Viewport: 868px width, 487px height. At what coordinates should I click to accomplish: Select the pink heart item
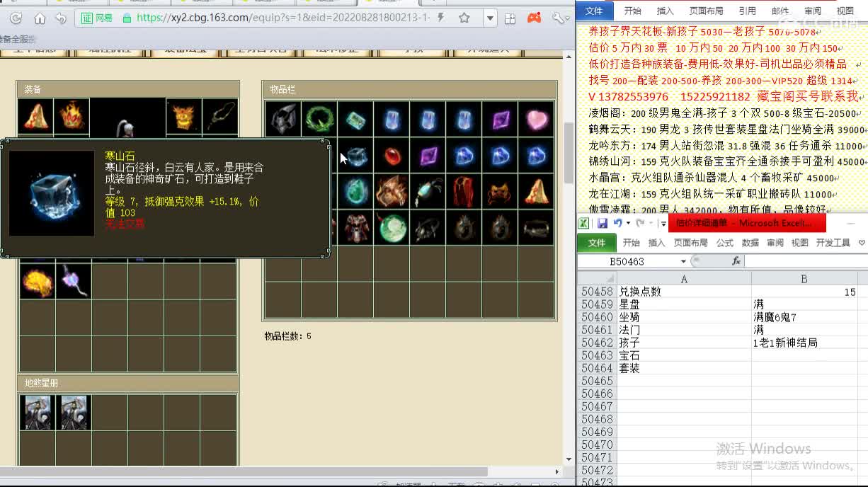tap(536, 120)
